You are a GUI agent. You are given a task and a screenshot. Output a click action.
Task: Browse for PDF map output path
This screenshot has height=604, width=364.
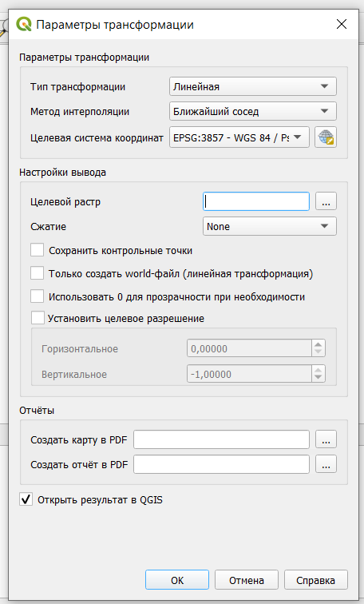point(326,439)
